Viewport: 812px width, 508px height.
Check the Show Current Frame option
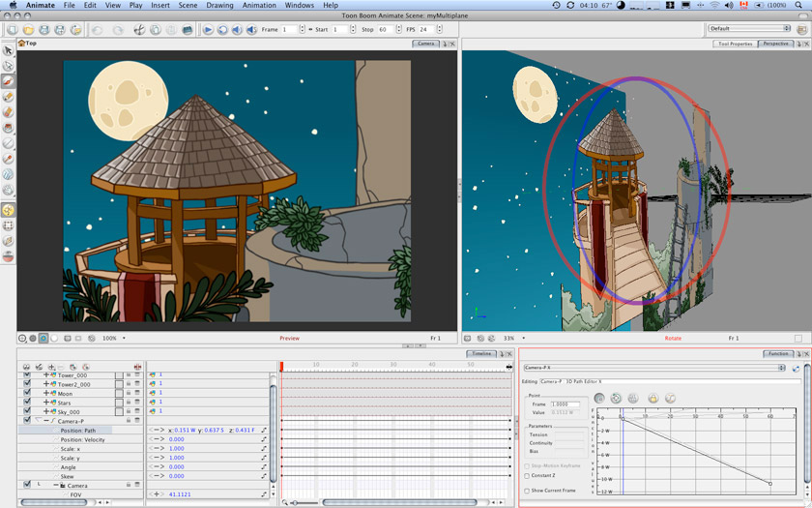527,491
